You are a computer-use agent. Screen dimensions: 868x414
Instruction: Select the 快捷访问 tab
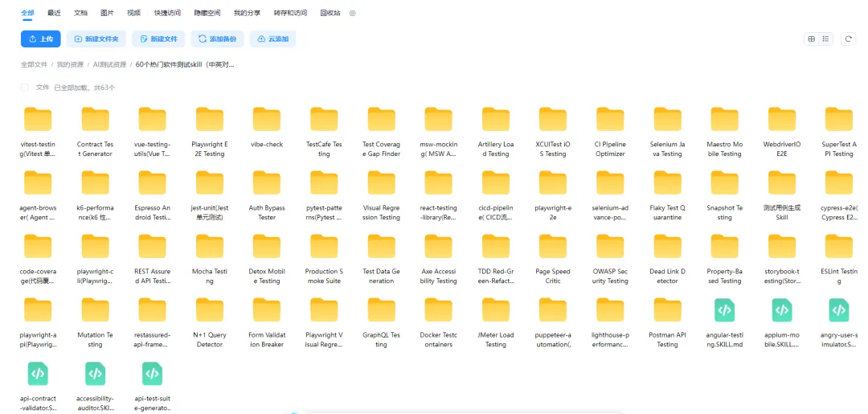(167, 13)
